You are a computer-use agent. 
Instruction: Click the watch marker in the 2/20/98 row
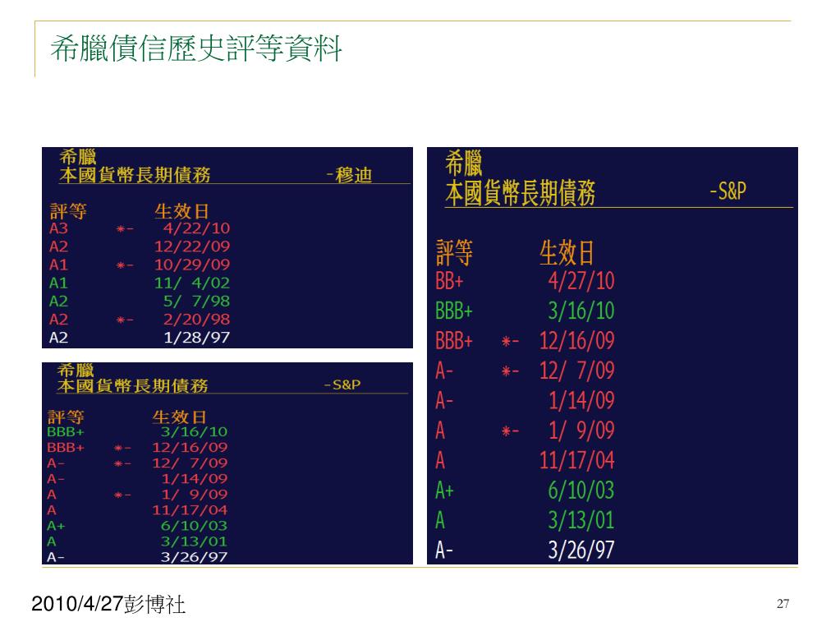click(x=125, y=320)
